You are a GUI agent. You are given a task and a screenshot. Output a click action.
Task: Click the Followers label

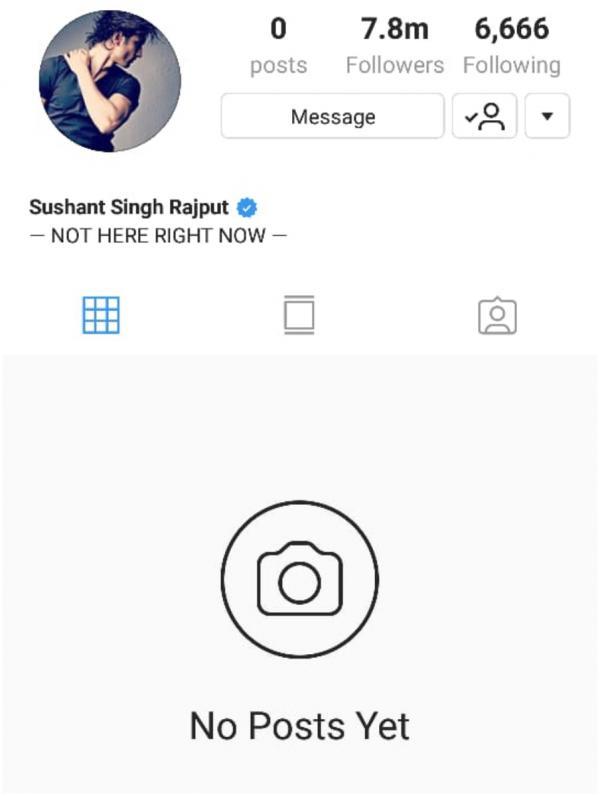(394, 65)
